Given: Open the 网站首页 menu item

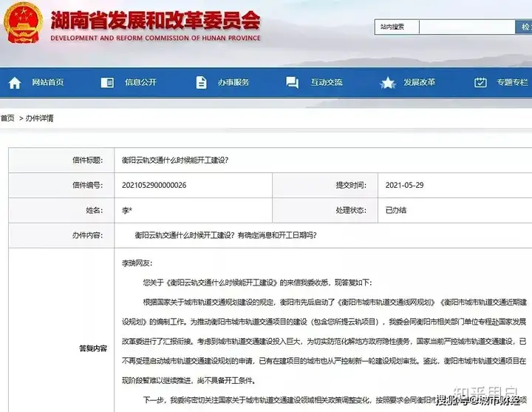Looking at the screenshot, I should (x=48, y=82).
